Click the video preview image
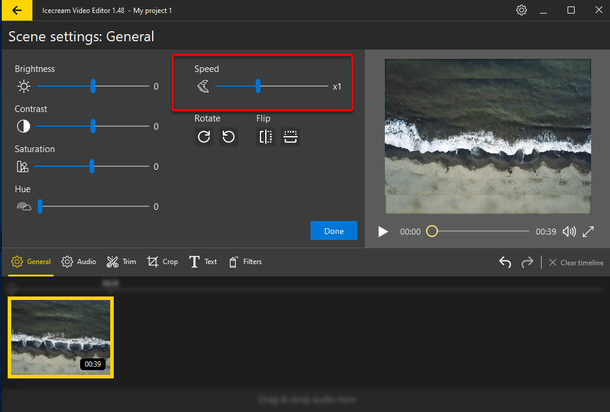610x412 pixels. (x=488, y=137)
